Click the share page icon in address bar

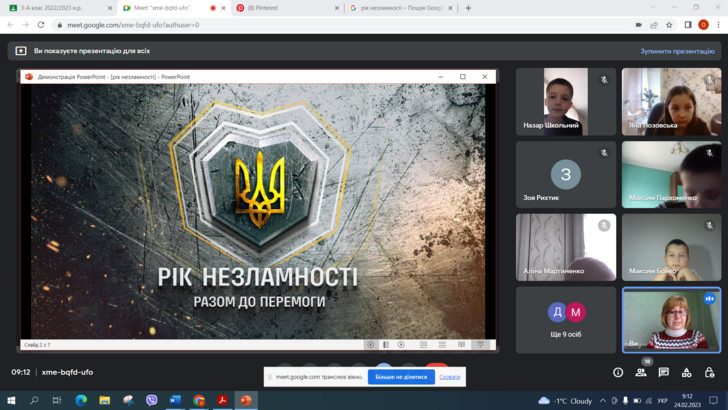pyautogui.click(x=654, y=25)
